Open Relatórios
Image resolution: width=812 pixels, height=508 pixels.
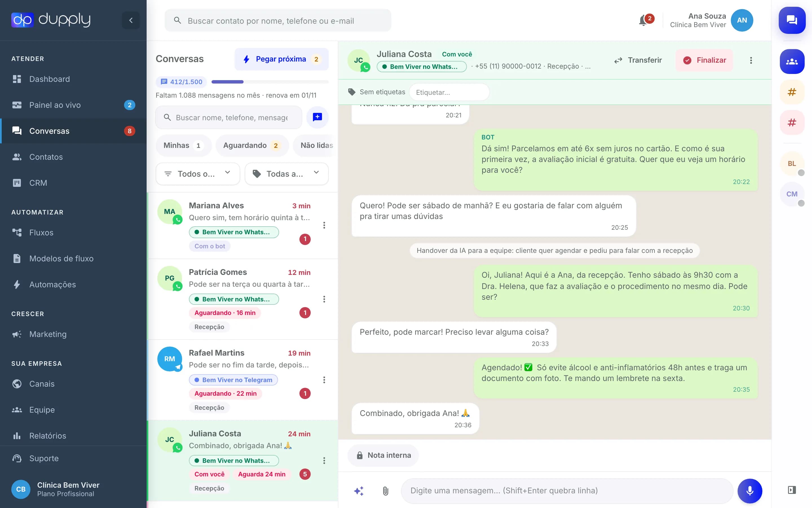coord(73,436)
